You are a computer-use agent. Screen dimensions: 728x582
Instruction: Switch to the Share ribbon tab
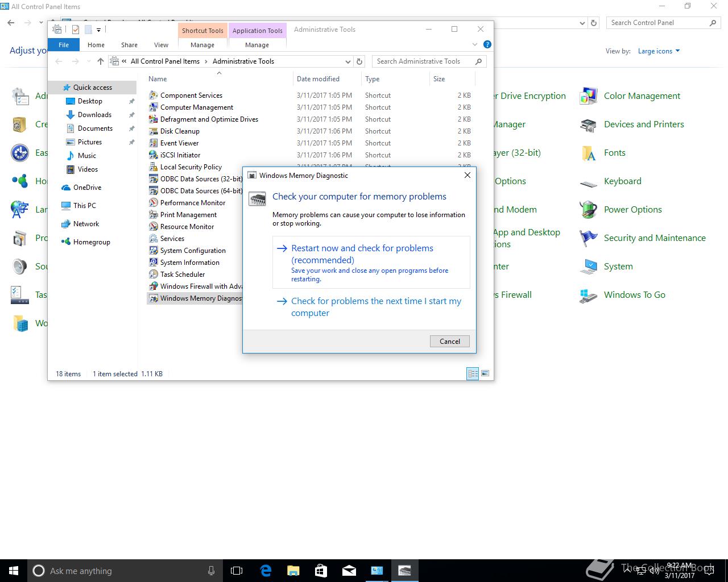point(129,45)
